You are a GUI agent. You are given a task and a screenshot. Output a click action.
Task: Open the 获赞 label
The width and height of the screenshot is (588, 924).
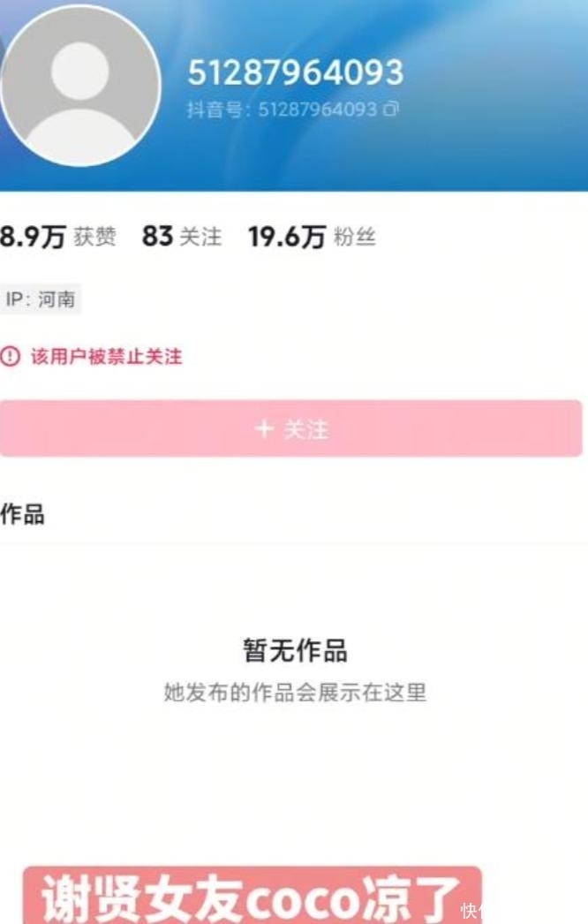[94, 238]
